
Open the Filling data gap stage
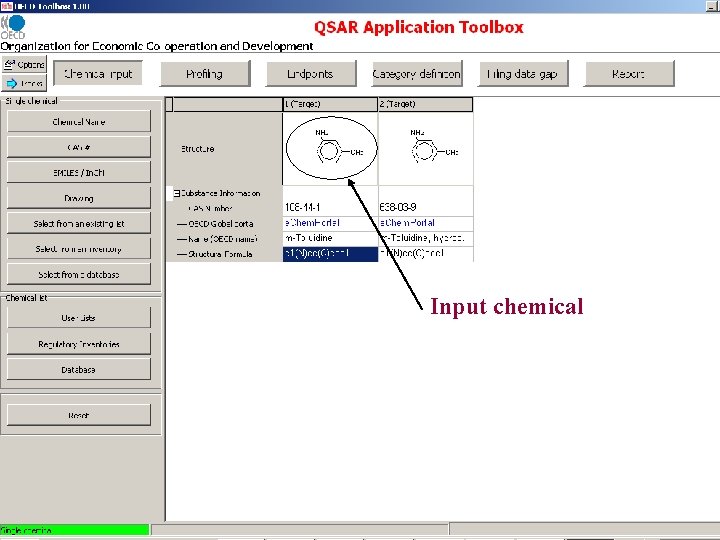523,73
